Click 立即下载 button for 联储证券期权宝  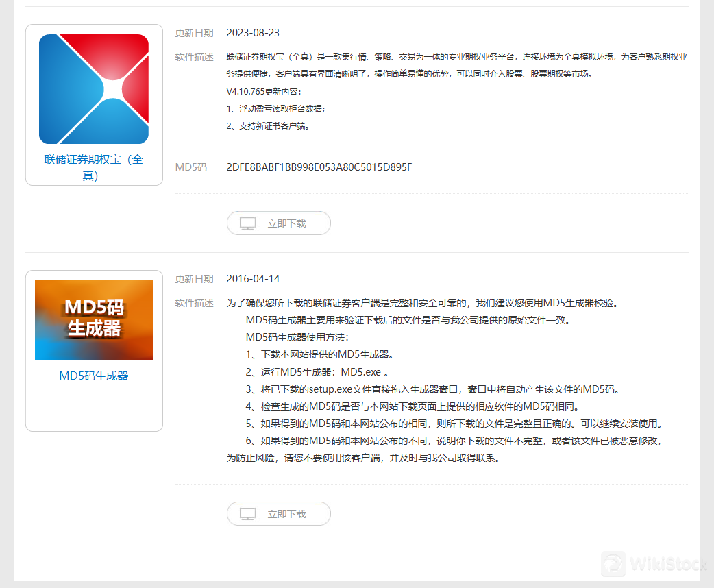(x=279, y=223)
